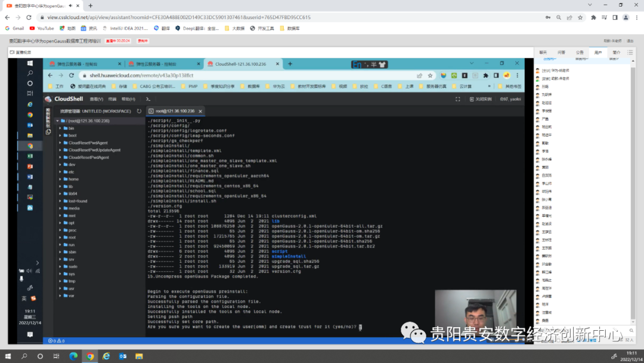This screenshot has width=644, height=363.
Task: Select the 用户 users tab
Action: pyautogui.click(x=598, y=52)
